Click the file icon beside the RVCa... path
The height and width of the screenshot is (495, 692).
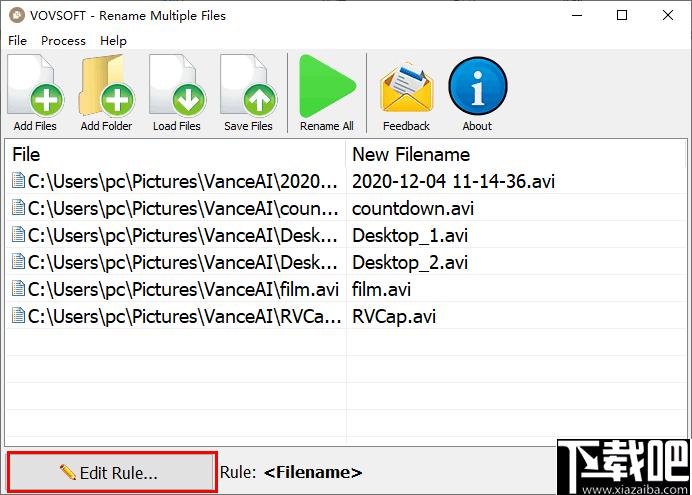coord(18,315)
